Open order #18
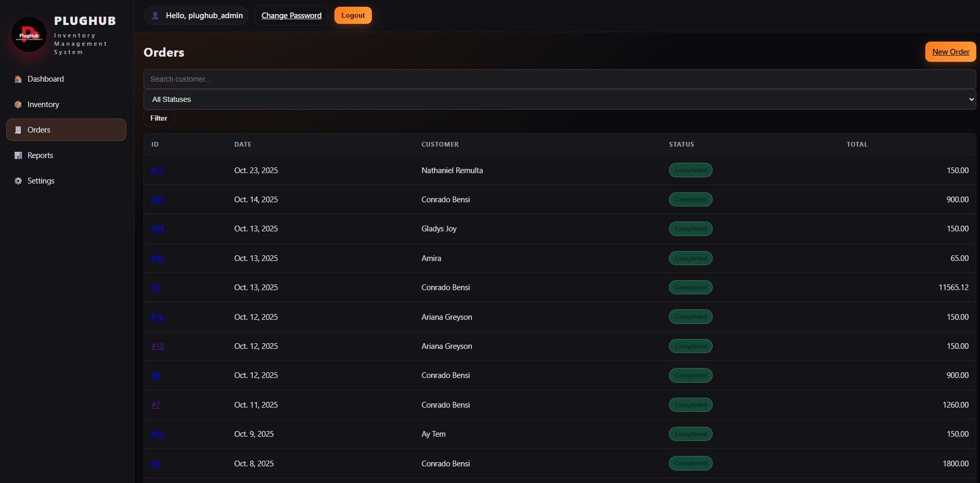The width and height of the screenshot is (980, 483). pos(158,346)
